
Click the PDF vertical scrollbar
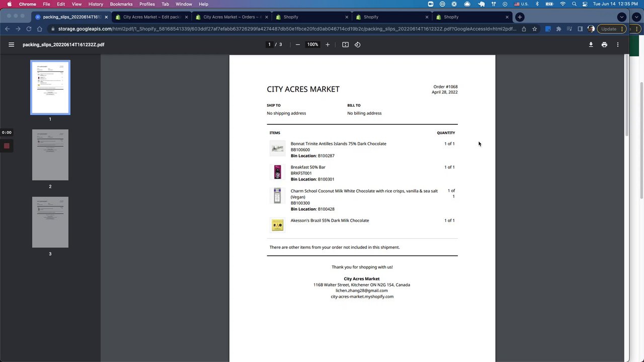coord(626,96)
